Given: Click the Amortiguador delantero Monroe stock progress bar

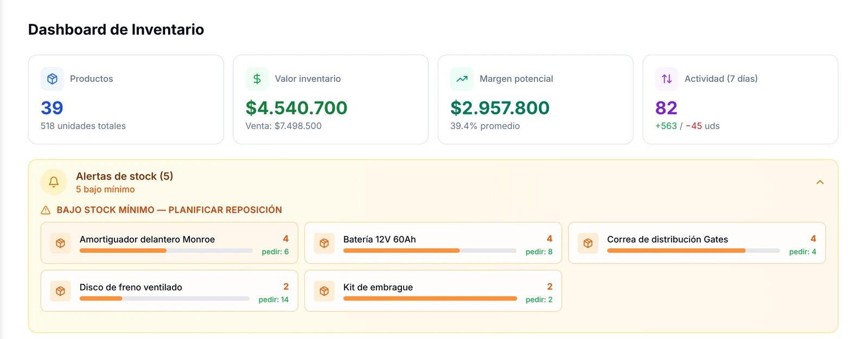Looking at the screenshot, I should coord(166,251).
